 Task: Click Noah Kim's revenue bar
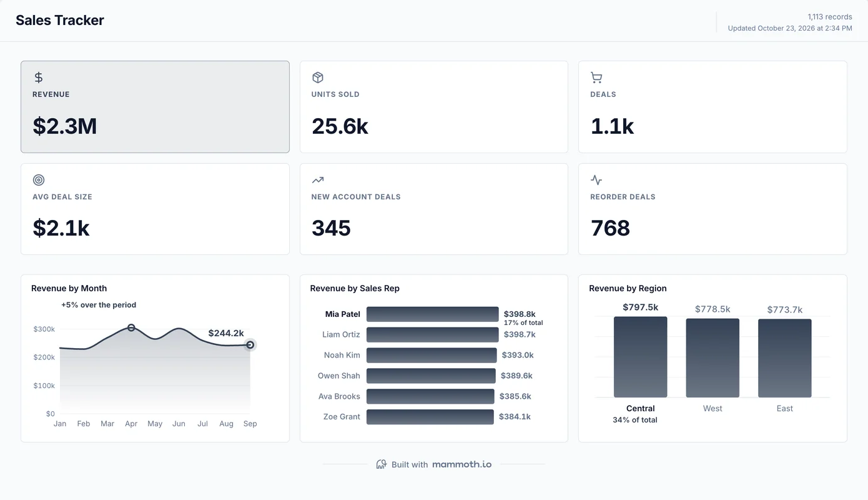point(432,356)
